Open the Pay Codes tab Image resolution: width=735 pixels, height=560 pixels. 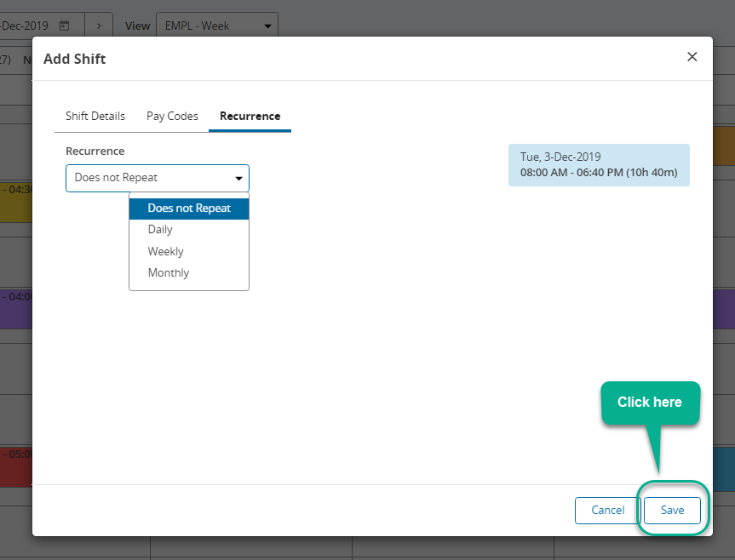pyautogui.click(x=172, y=116)
